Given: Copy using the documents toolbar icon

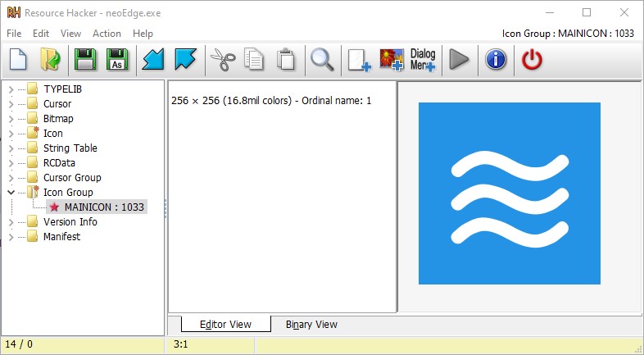Looking at the screenshot, I should 254,59.
